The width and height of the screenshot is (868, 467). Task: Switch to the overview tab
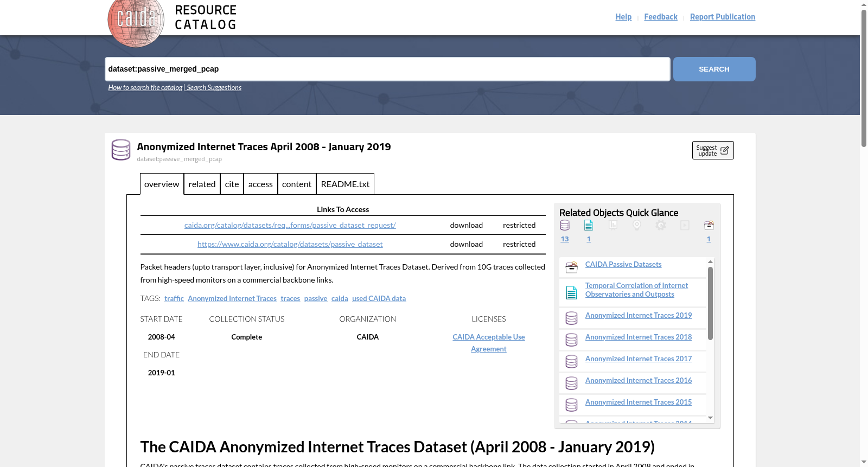click(x=162, y=184)
